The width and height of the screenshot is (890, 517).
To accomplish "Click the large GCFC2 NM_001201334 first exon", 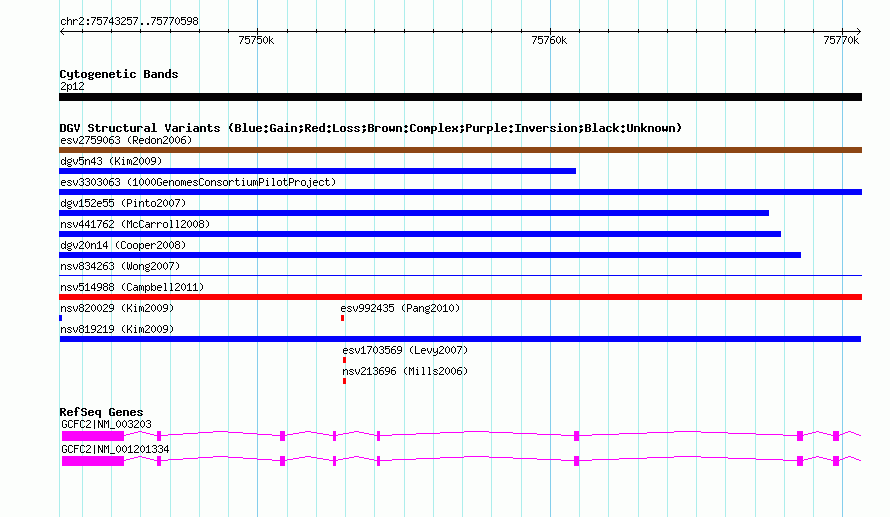I will [x=93, y=461].
